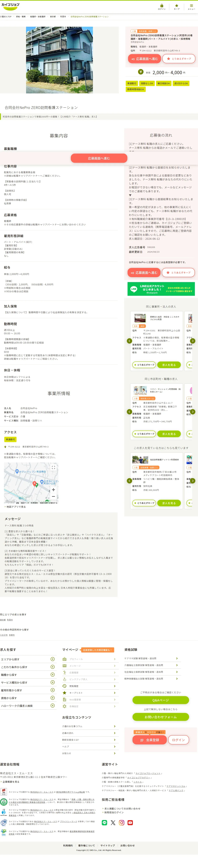Expand ハローワーク介護求人検索 section

pyautogui.click(x=28, y=706)
